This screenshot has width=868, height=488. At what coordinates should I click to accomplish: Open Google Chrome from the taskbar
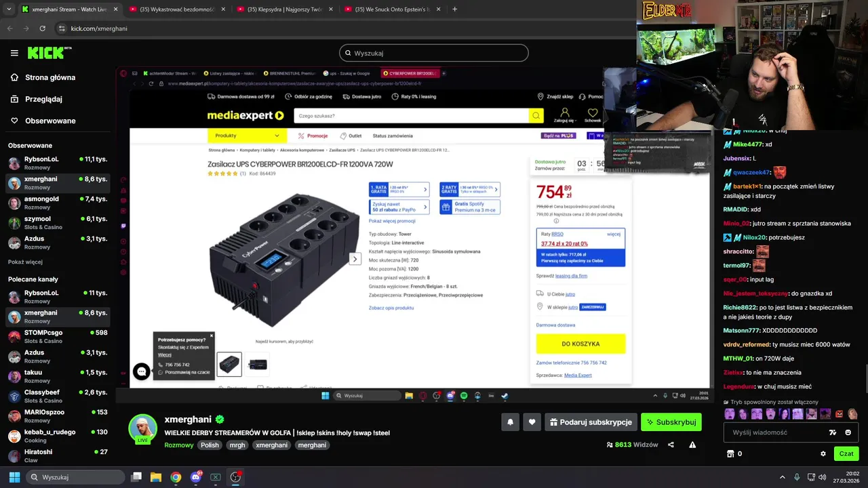[176, 477]
